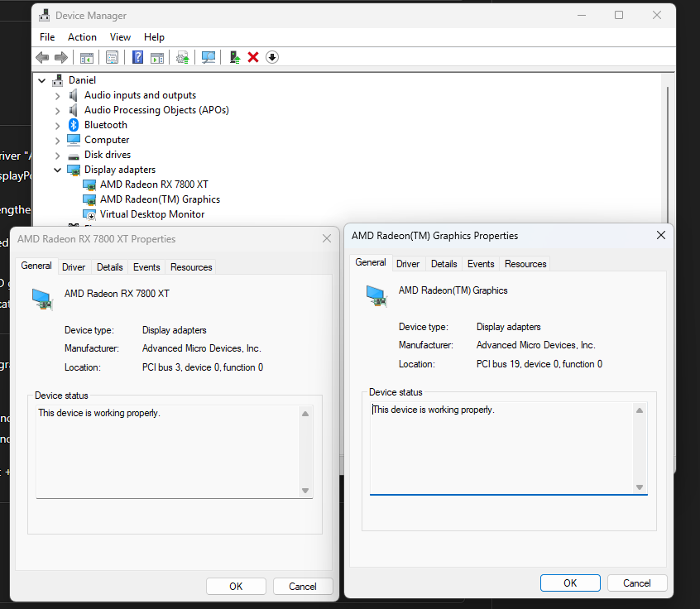Collapse the Daniel root computer node
This screenshot has width=700, height=609.
[x=42, y=80]
